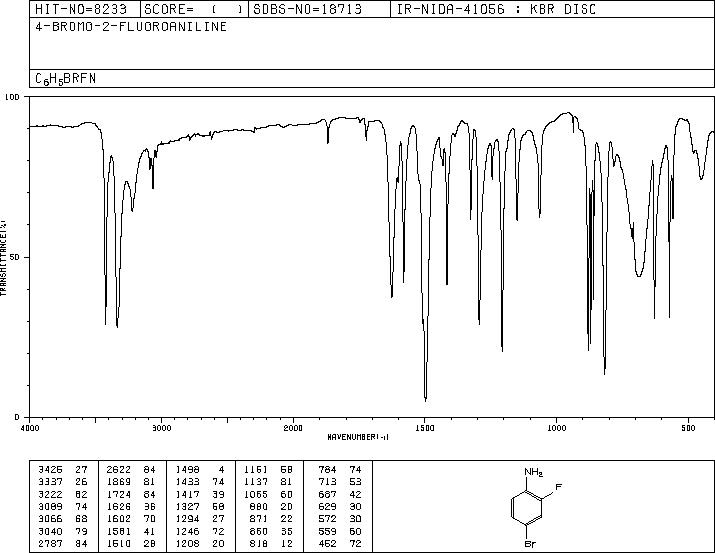Select peak value 1498 in the table

point(187,470)
